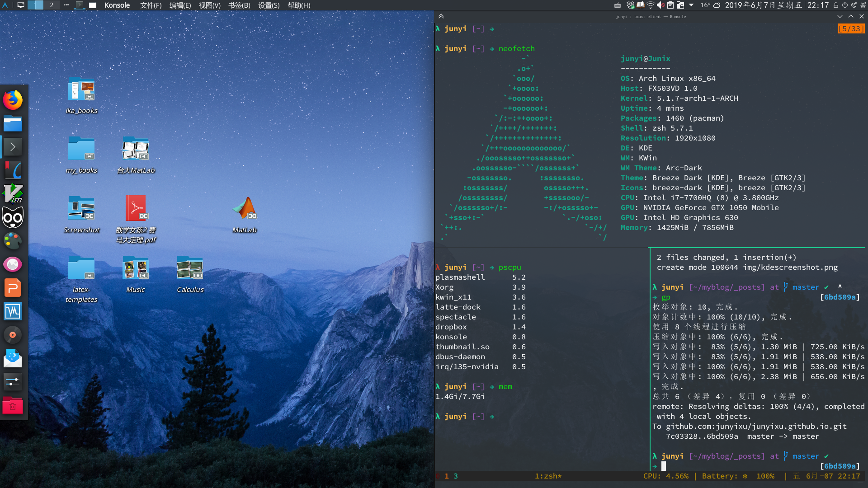Viewport: 868px width, 488px height.
Task: Launch Vim from the dock
Action: pos(13,194)
